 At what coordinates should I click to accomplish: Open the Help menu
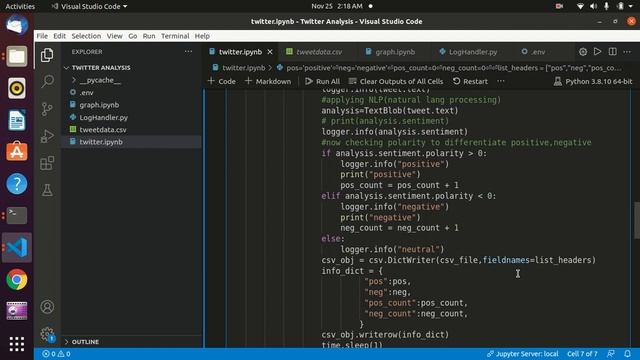(202, 36)
